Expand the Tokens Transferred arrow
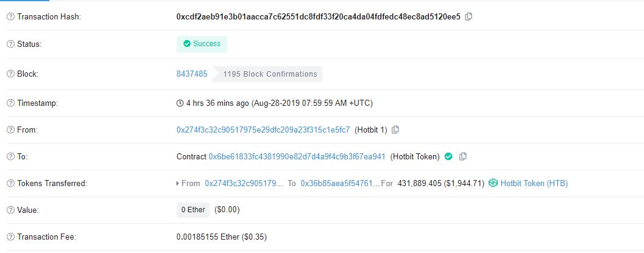The height and width of the screenshot is (253, 644). coord(178,183)
